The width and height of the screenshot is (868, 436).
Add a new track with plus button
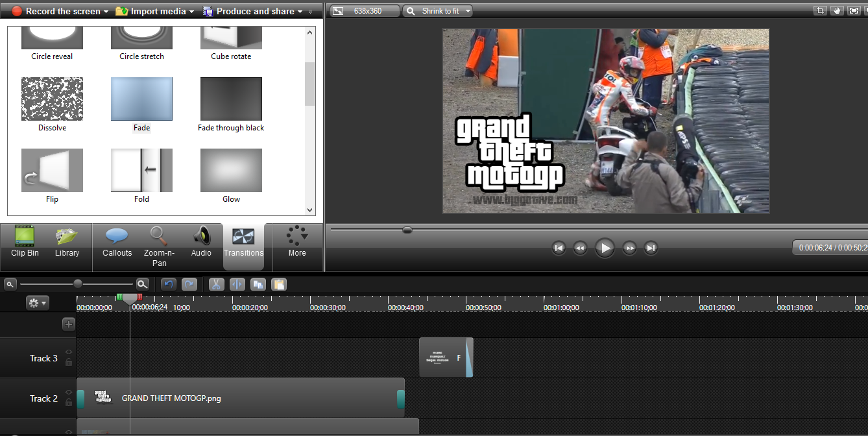coord(69,324)
